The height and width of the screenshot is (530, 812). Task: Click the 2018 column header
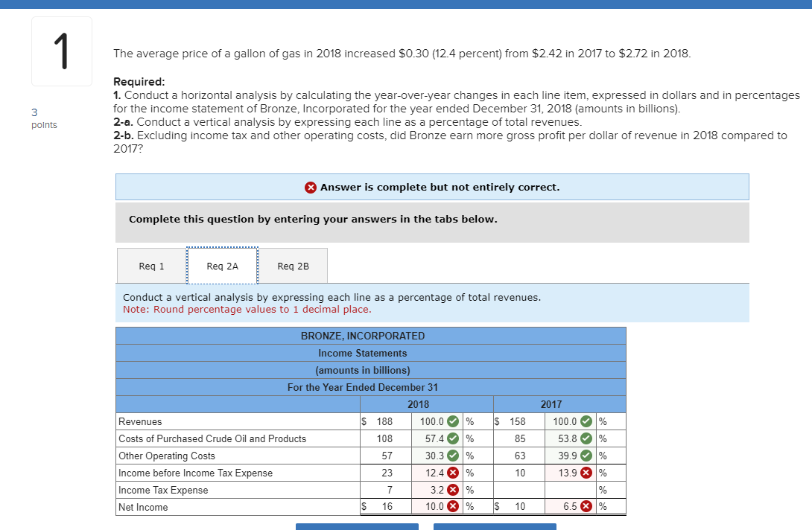(x=419, y=404)
